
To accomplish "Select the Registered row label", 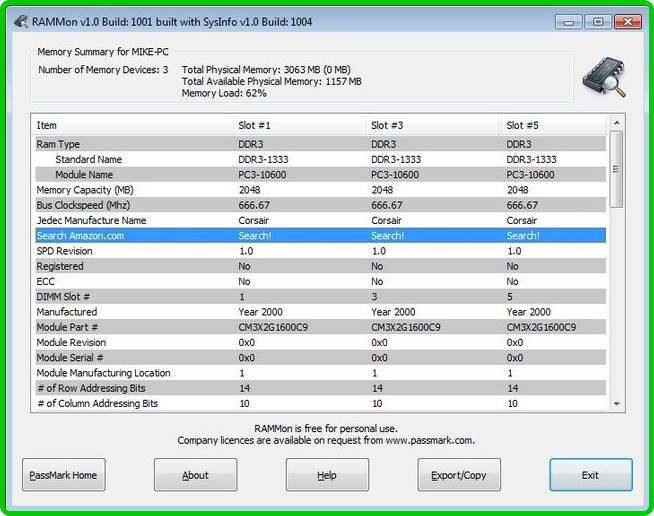I will tap(60, 266).
